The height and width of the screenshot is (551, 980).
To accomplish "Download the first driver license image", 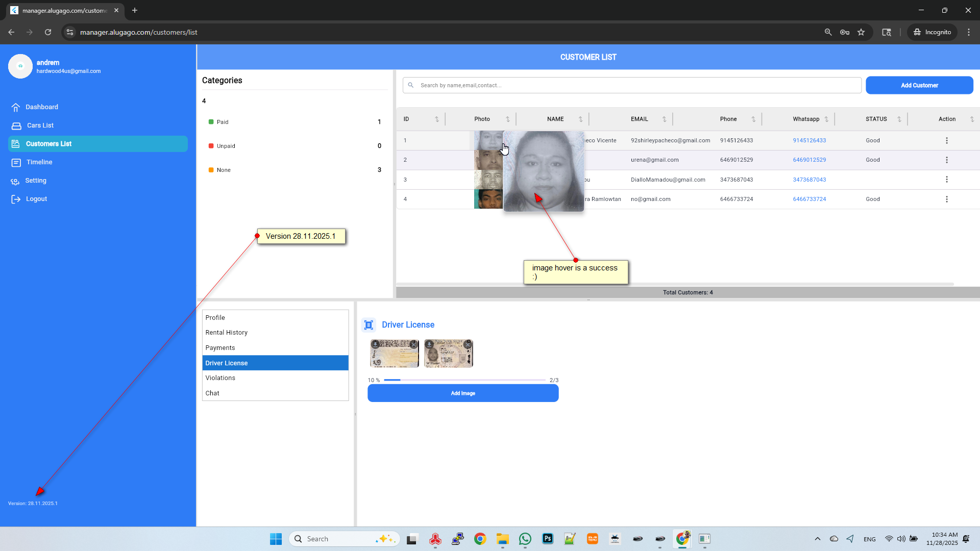I will 375,344.
